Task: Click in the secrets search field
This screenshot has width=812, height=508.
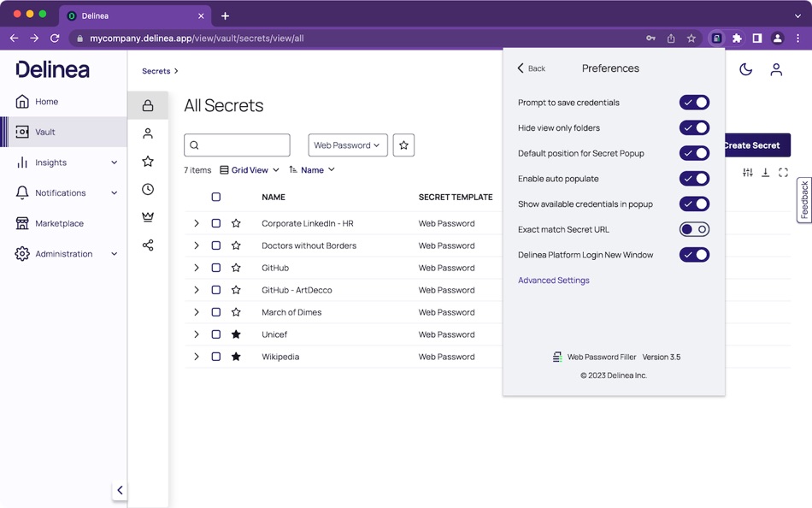Action: tap(237, 145)
